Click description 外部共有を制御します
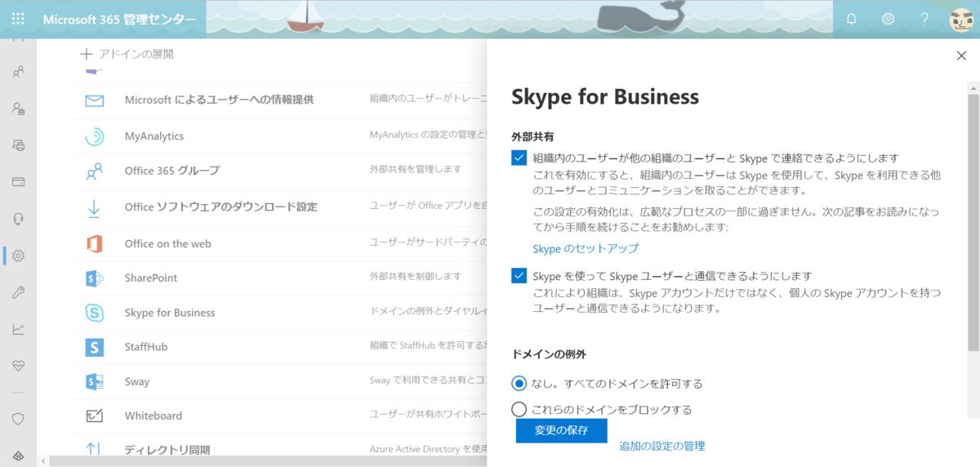Screen dimensions: 980x467 (415, 277)
